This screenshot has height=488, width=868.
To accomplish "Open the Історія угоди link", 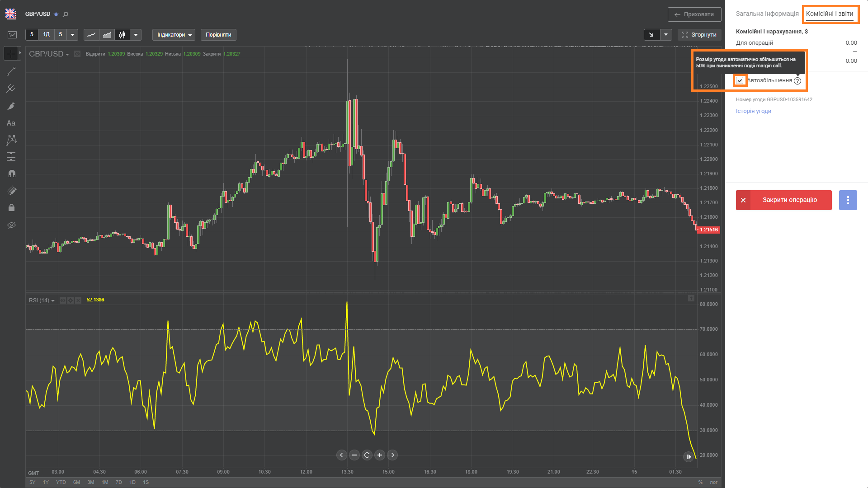I will point(753,111).
